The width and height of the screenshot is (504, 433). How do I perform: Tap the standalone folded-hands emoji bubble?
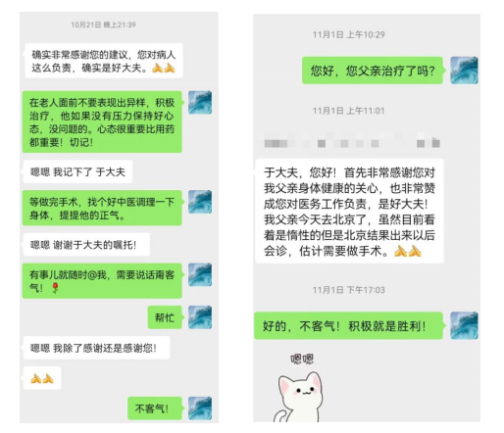click(42, 378)
